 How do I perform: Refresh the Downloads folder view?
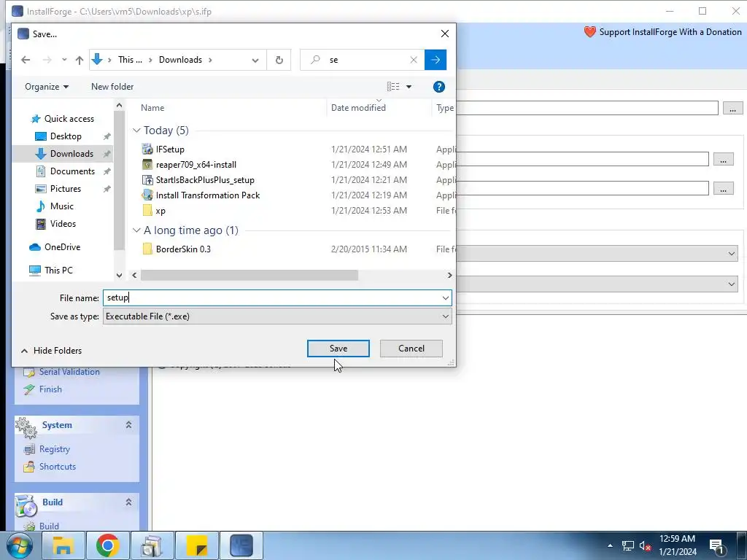pos(279,60)
